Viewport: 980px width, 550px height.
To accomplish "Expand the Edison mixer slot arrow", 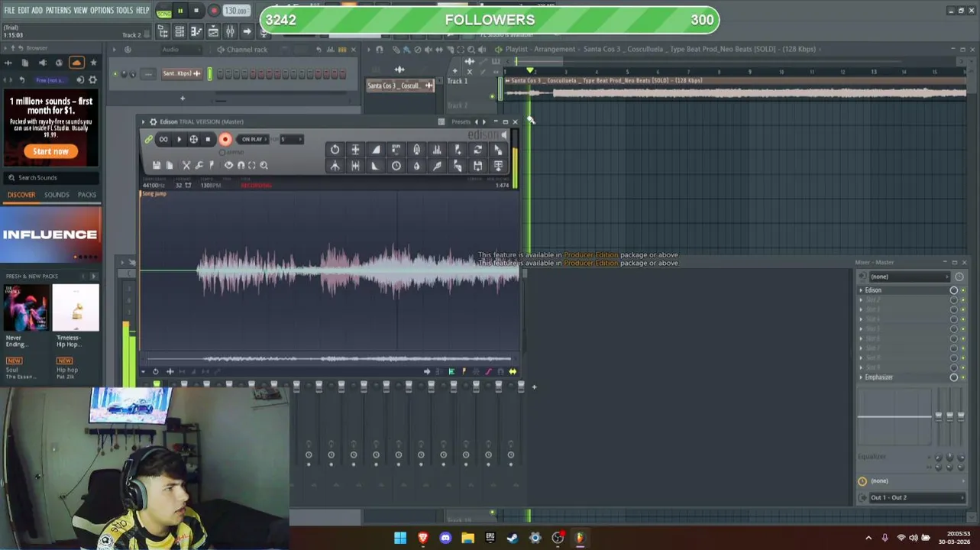I will (861, 290).
